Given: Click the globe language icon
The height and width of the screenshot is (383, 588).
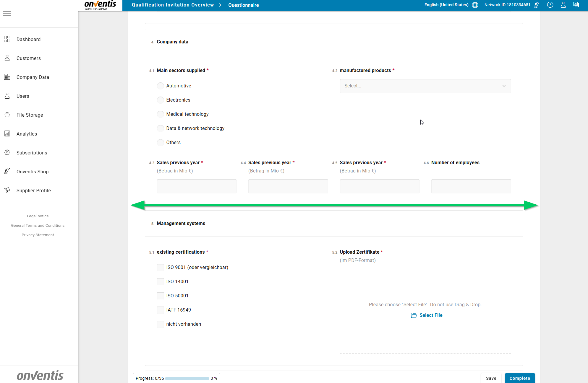Looking at the screenshot, I should coord(475,5).
